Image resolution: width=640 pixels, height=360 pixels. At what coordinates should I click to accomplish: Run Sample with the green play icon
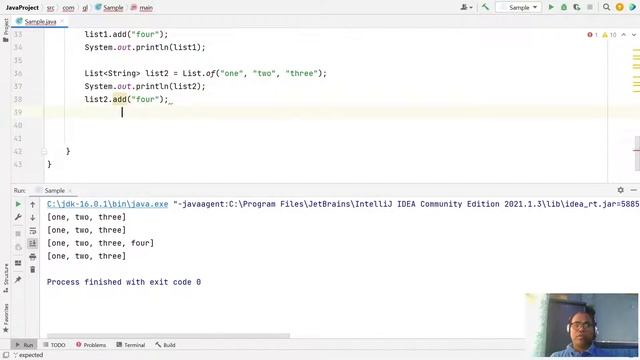(x=551, y=7)
